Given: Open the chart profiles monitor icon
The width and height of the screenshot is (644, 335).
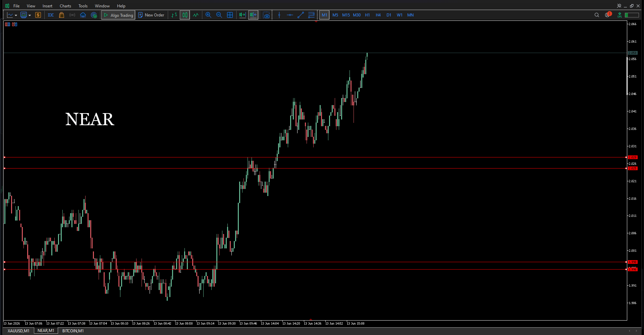Looking at the screenshot, I should point(24,15).
